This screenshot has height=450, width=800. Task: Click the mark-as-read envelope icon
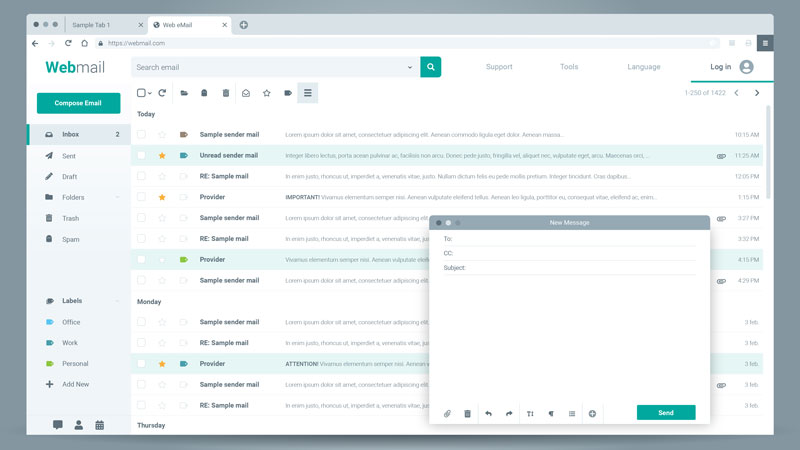(x=246, y=93)
